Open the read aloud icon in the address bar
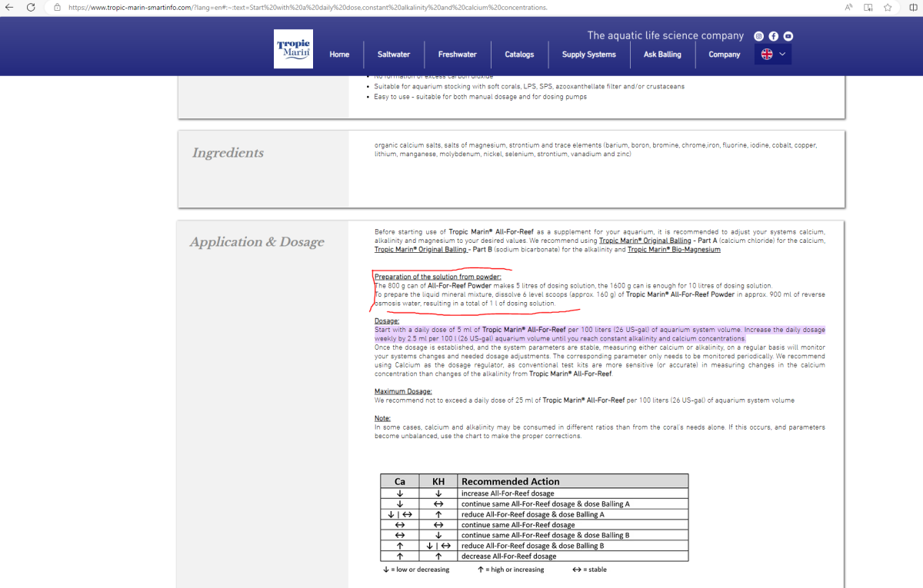 848,7
